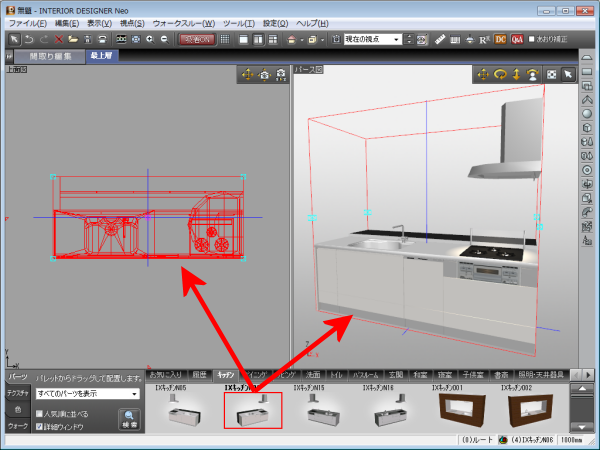Viewport: 600px width, 450px height.
Task: Open the 表示 menu in menu bar
Action: [x=99, y=22]
